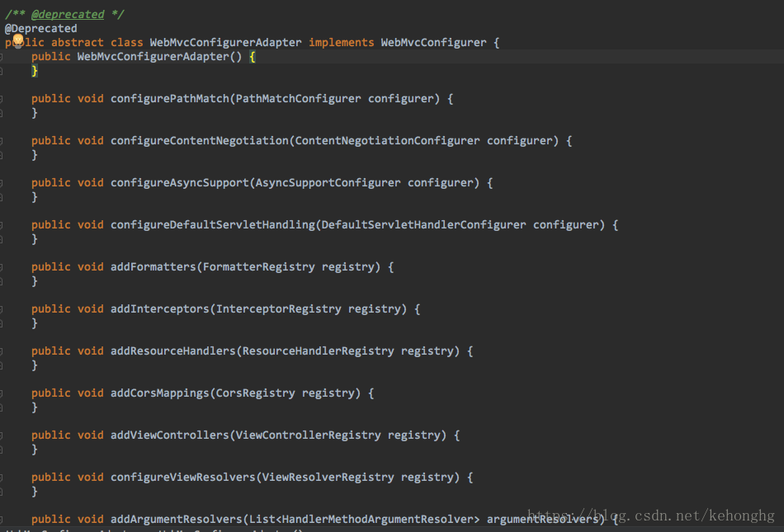Click the configureContentNegotiation method name

coord(199,141)
